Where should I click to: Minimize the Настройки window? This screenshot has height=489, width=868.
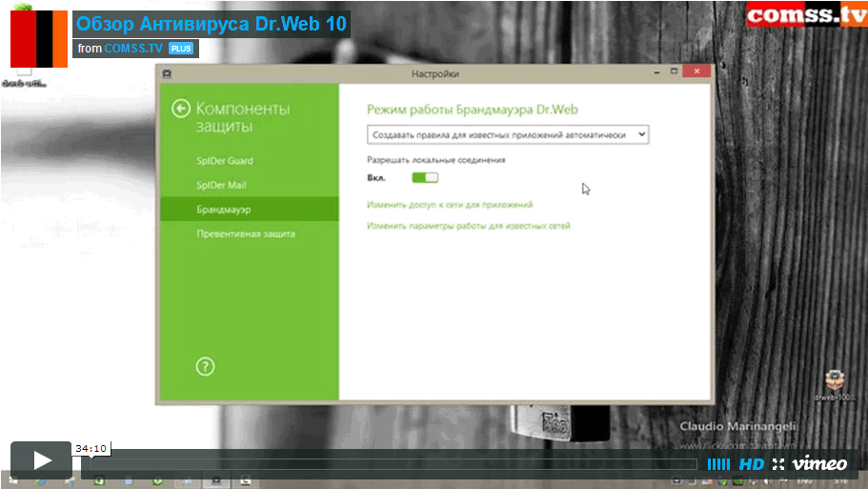tap(656, 72)
